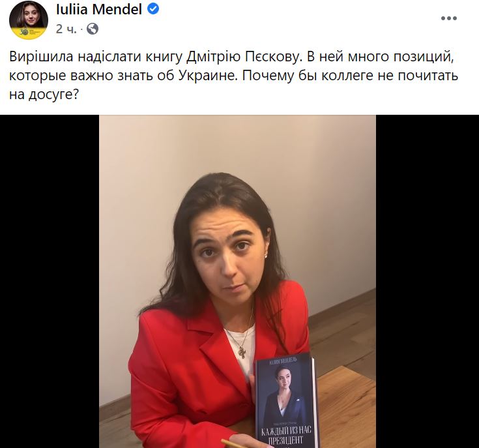Click the author name atop book cover
The height and width of the screenshot is (448, 479).
click(x=283, y=361)
